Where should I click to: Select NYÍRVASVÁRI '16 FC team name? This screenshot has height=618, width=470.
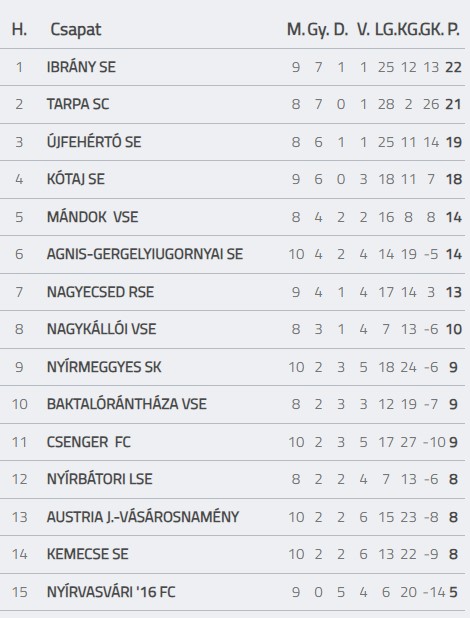click(x=111, y=592)
